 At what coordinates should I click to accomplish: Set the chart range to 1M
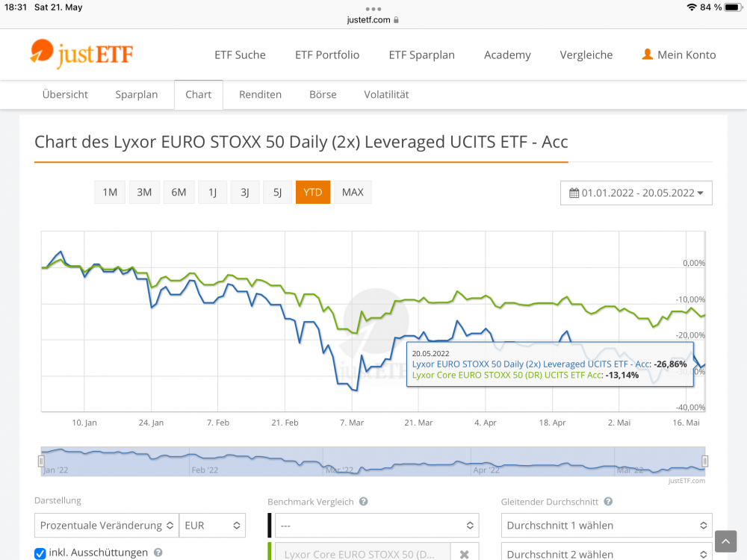click(x=110, y=192)
